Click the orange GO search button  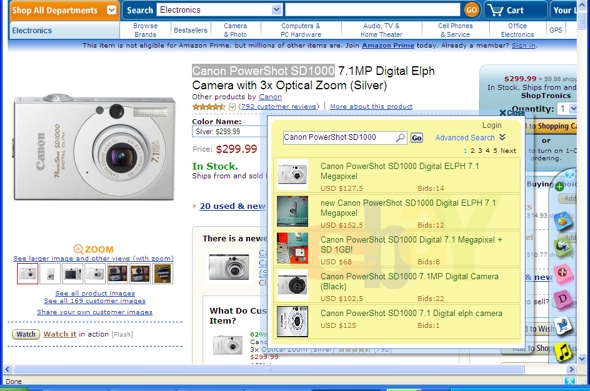471,10
